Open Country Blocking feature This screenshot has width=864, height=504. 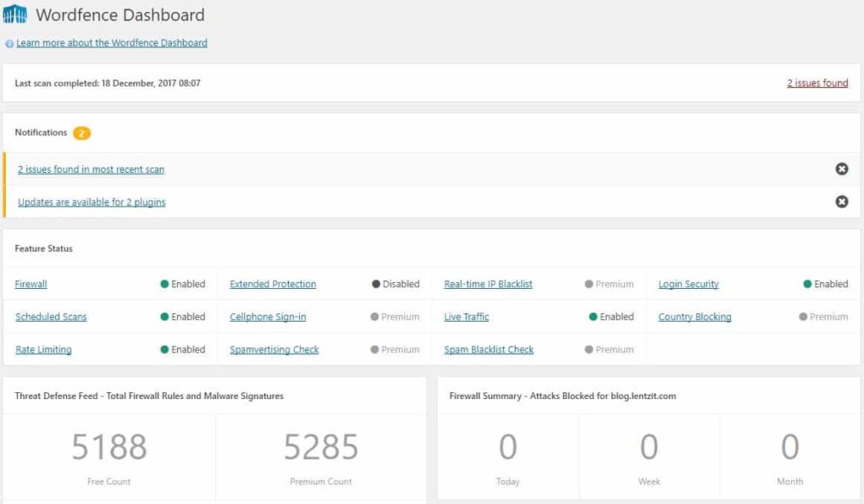pos(695,317)
